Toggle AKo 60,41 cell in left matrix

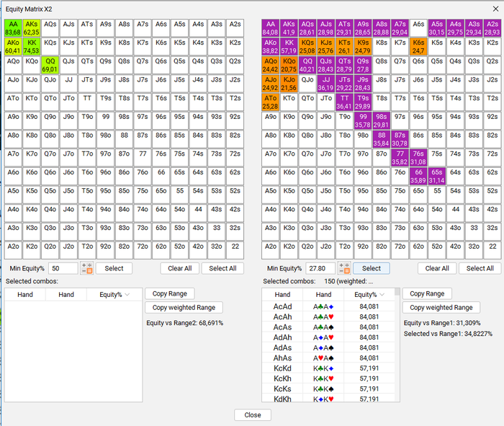(13, 46)
